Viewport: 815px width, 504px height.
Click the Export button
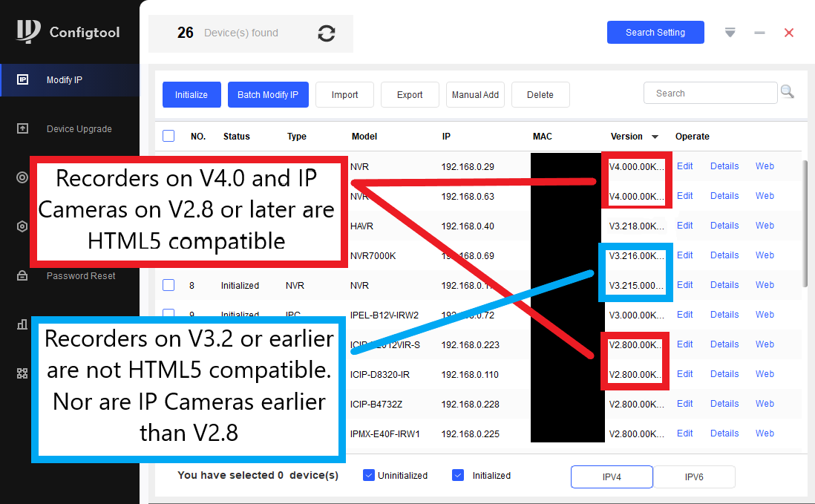click(410, 94)
